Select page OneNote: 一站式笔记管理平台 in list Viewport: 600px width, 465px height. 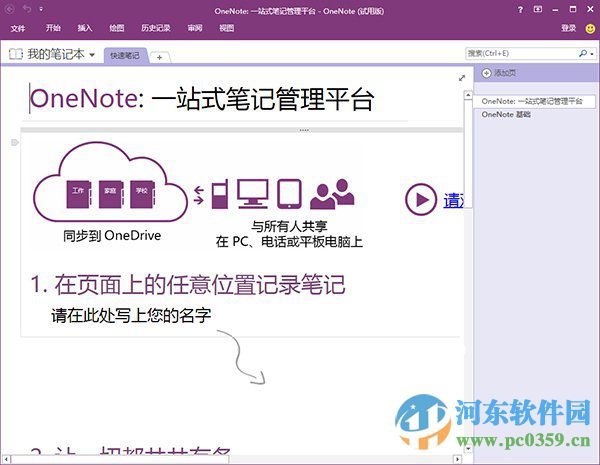pyautogui.click(x=533, y=101)
